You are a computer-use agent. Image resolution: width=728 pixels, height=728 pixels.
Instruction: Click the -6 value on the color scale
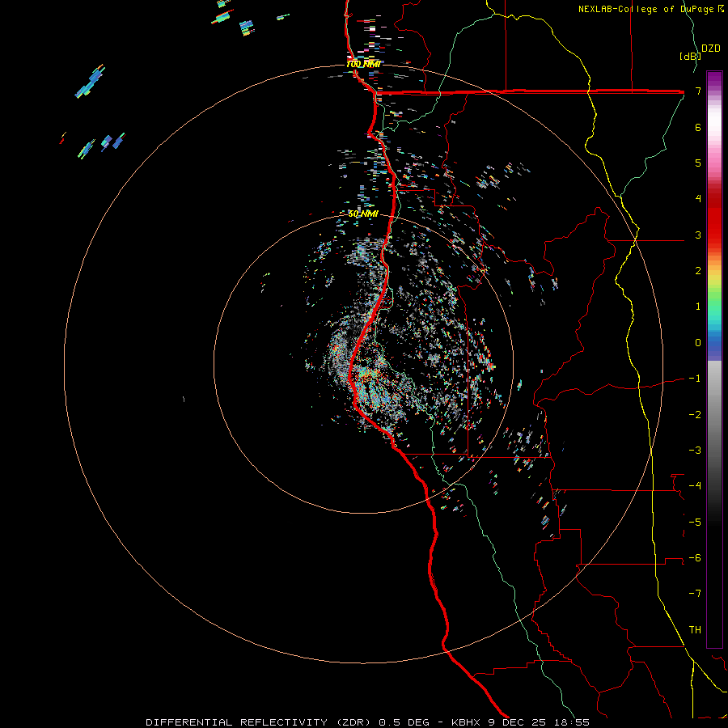695,558
